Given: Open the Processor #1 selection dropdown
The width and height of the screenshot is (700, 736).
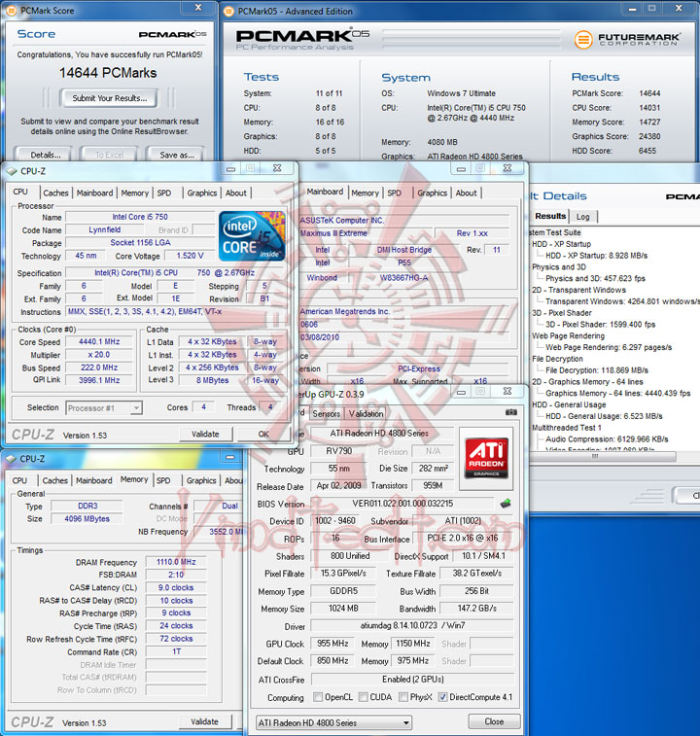Looking at the screenshot, I should [x=104, y=408].
